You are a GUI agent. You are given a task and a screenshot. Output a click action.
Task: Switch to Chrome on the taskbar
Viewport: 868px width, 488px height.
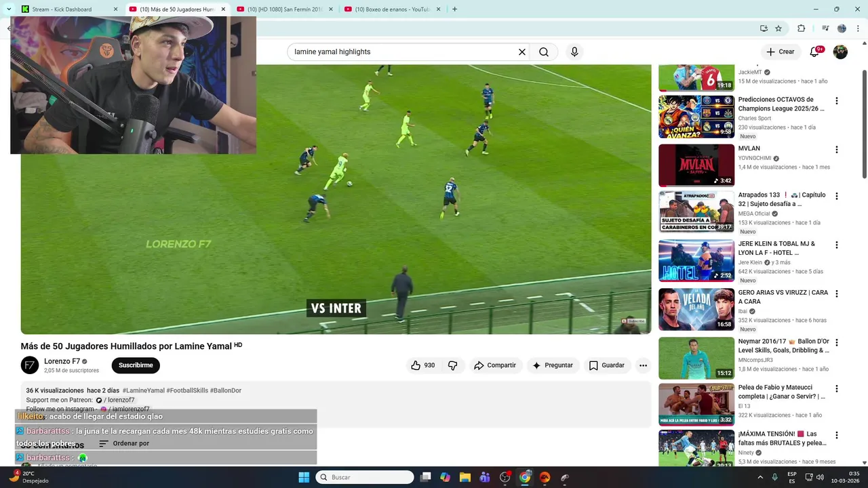coord(525,477)
